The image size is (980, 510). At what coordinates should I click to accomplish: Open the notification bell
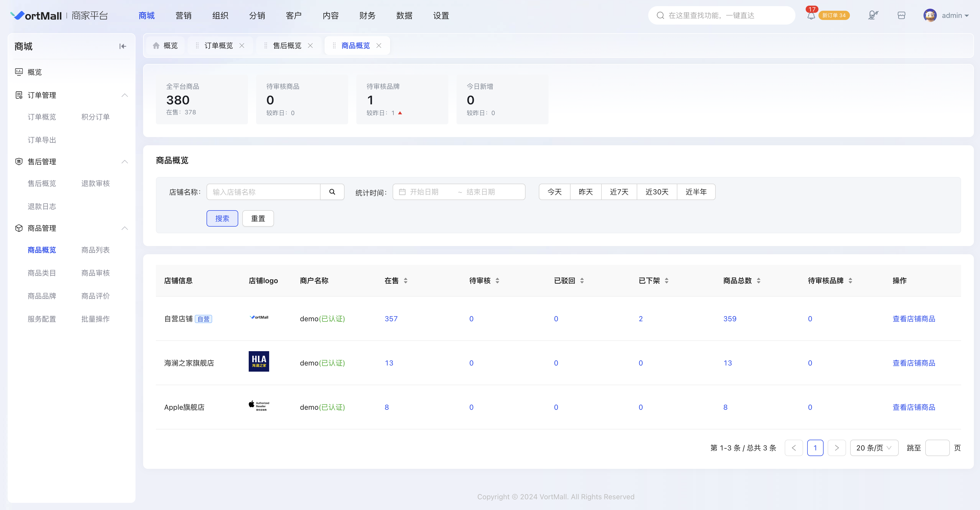pos(811,16)
